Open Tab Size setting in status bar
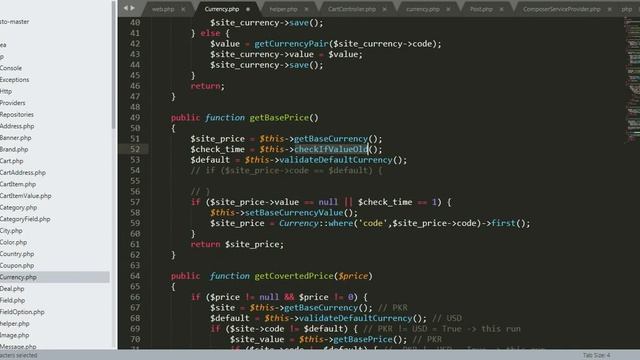Image resolution: width=640 pixels, height=360 pixels. [x=596, y=356]
